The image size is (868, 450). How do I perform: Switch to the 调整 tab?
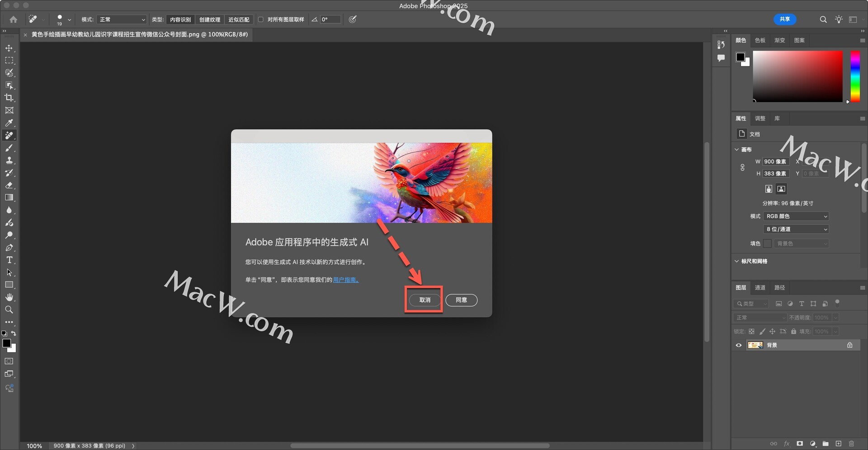coord(760,118)
